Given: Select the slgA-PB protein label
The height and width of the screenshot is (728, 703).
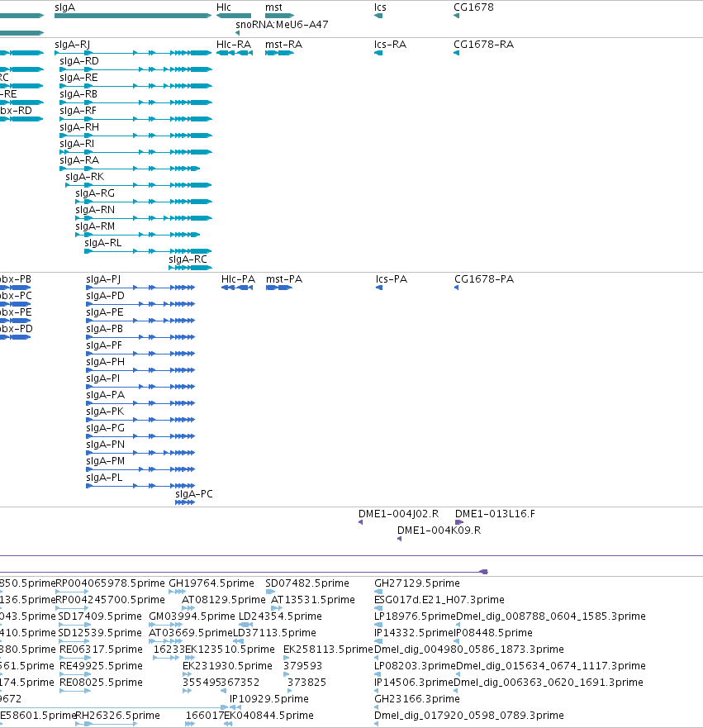Looking at the screenshot, I should (x=104, y=329).
